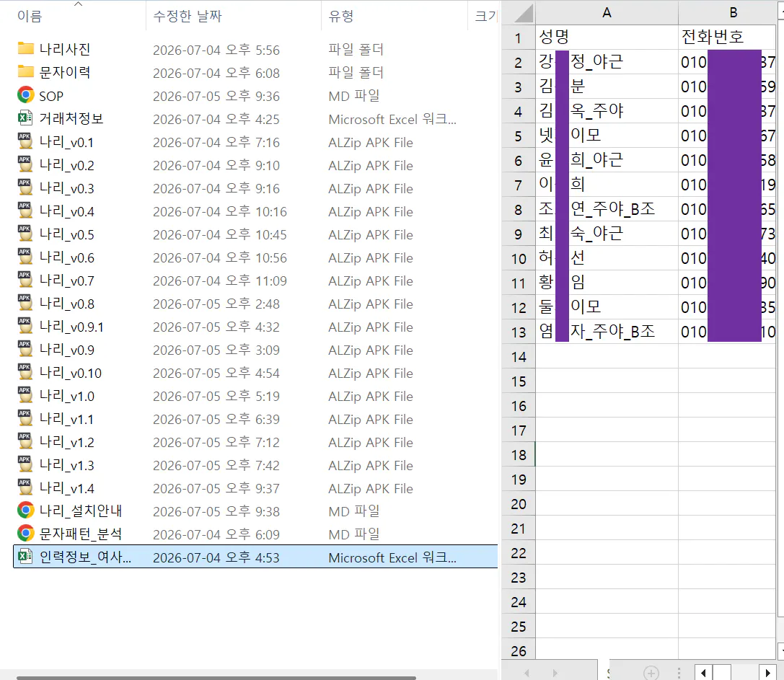Click the phone cell in row 13
The height and width of the screenshot is (680, 784).
tap(728, 331)
